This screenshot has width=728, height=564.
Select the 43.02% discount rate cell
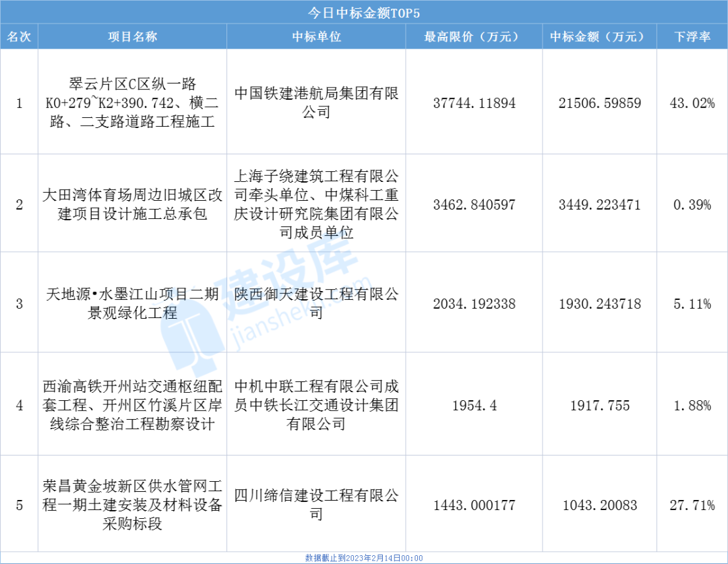pyautogui.click(x=692, y=103)
